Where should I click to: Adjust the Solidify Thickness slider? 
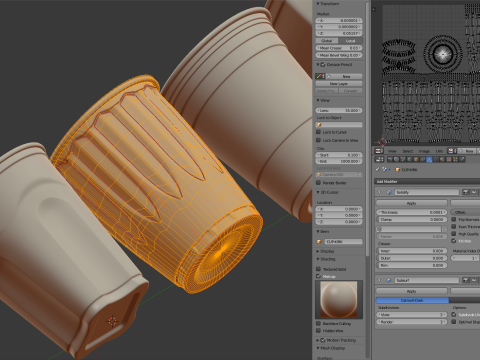tap(411, 212)
